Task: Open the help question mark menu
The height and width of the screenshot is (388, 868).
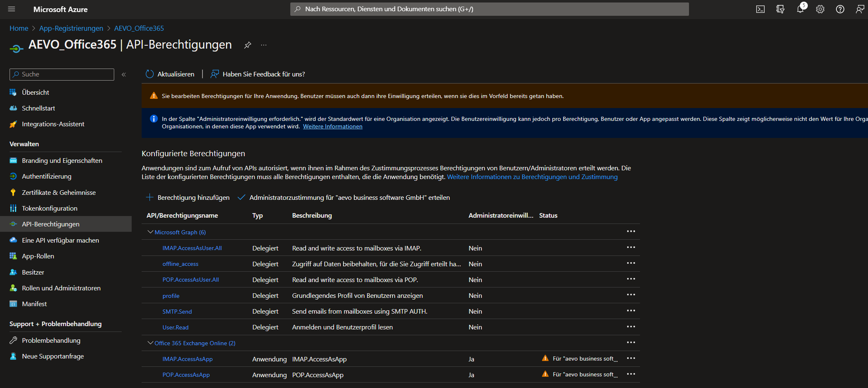Action: pos(840,9)
